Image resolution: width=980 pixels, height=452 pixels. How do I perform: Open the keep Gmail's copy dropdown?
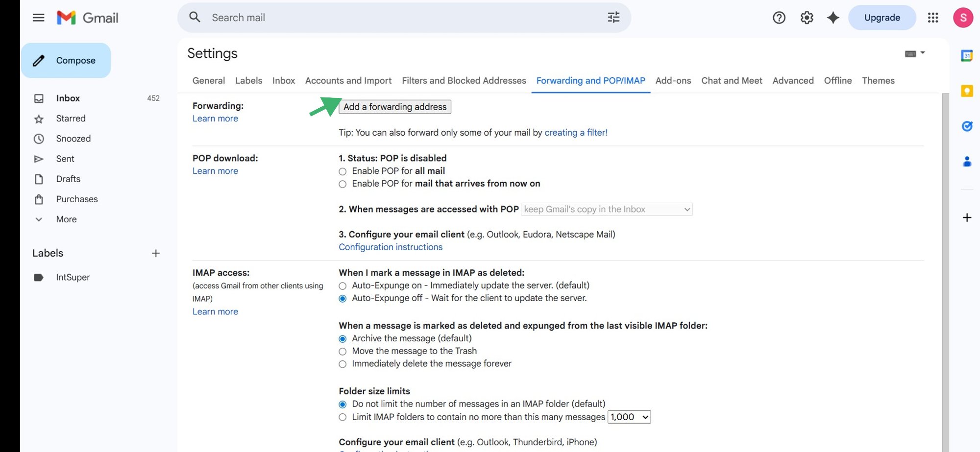(x=606, y=209)
